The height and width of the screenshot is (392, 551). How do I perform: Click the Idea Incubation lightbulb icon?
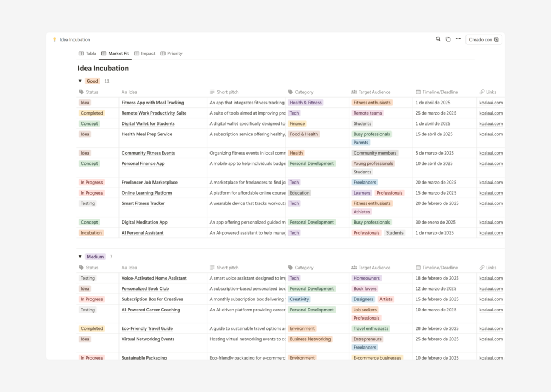point(54,39)
